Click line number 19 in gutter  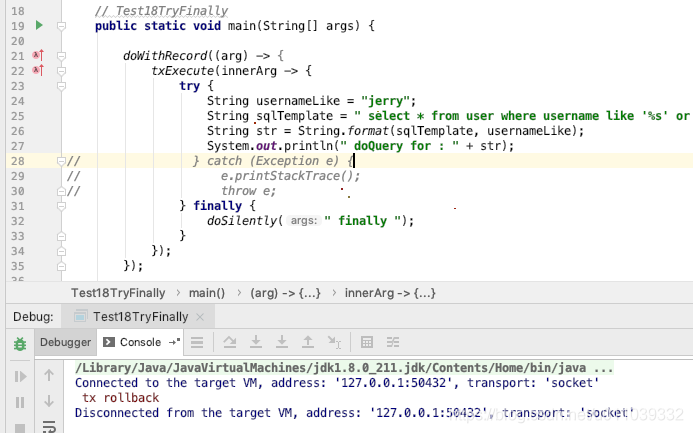[18, 26]
